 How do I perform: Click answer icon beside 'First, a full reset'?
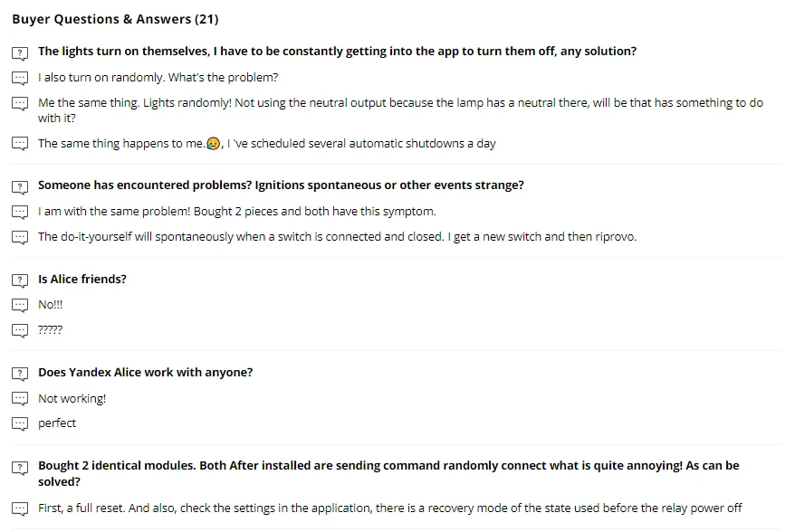[20, 508]
